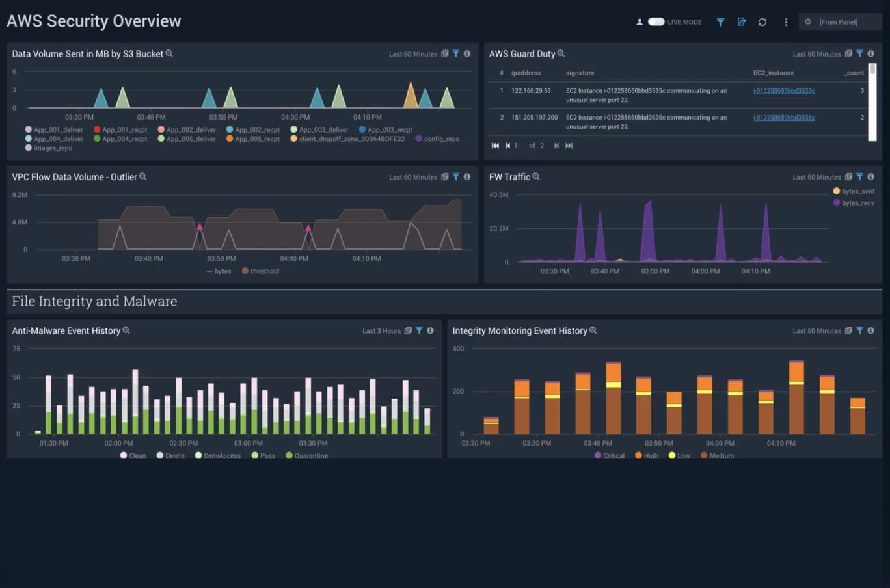Click magnifier icon next to Data Volume Sent title

169,53
